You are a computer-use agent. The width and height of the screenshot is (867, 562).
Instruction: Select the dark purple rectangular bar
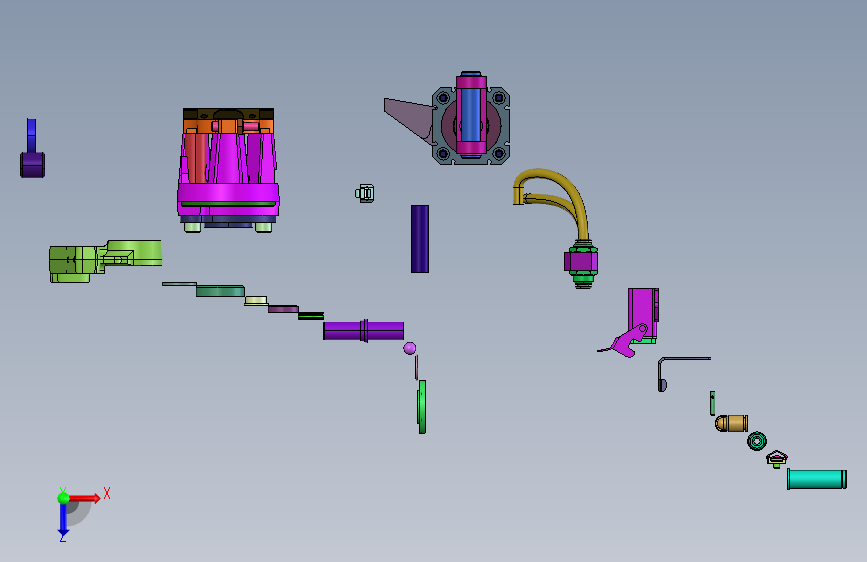[420, 239]
